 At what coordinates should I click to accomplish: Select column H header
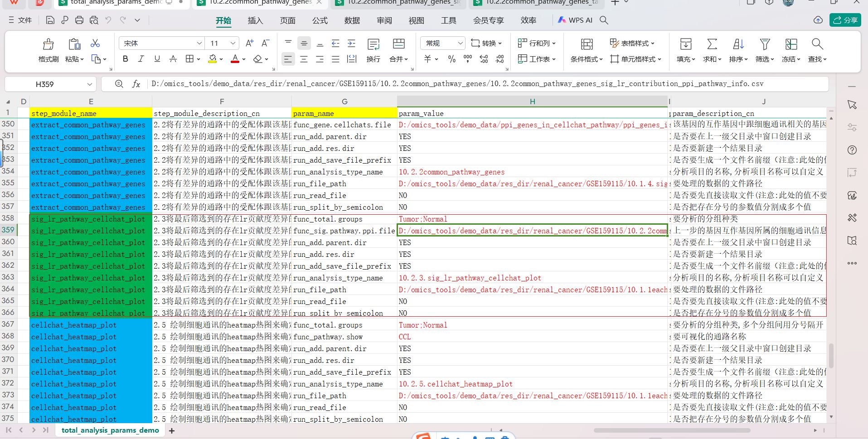[532, 101]
